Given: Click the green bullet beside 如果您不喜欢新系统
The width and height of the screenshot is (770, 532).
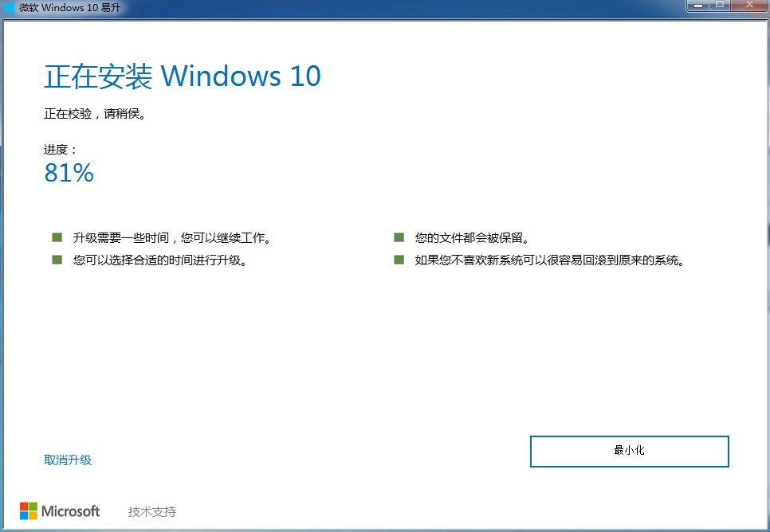Looking at the screenshot, I should coord(399,260).
